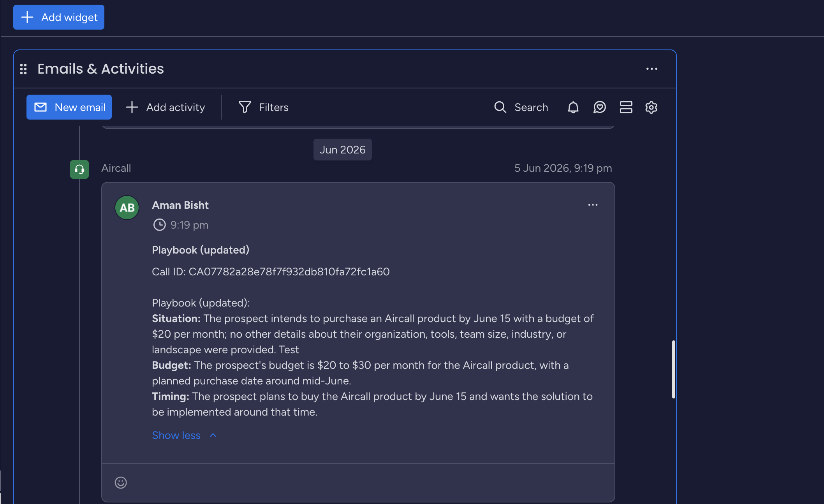This screenshot has height=504, width=824.
Task: Click the Add widget button
Action: click(59, 17)
